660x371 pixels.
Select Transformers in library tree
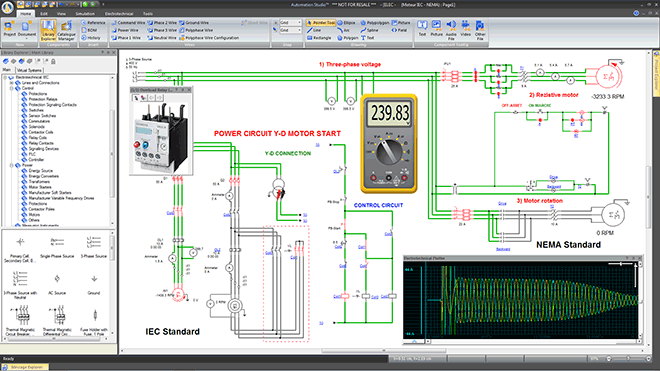click(x=39, y=182)
